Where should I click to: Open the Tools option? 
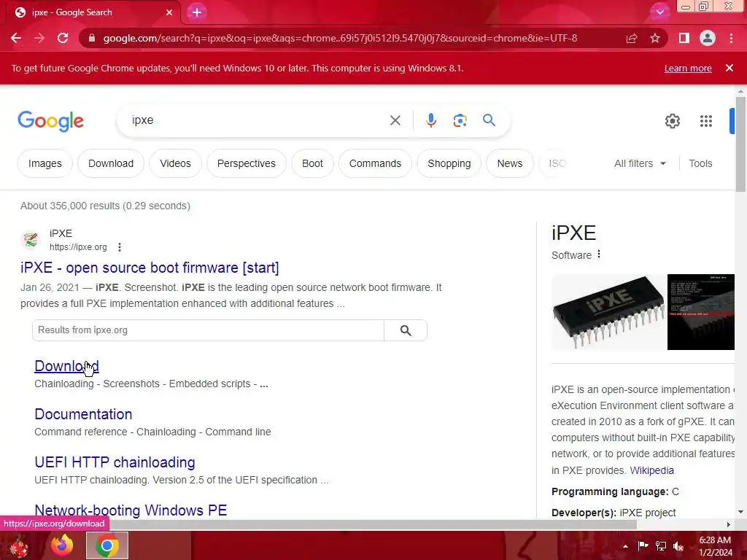[x=700, y=163]
